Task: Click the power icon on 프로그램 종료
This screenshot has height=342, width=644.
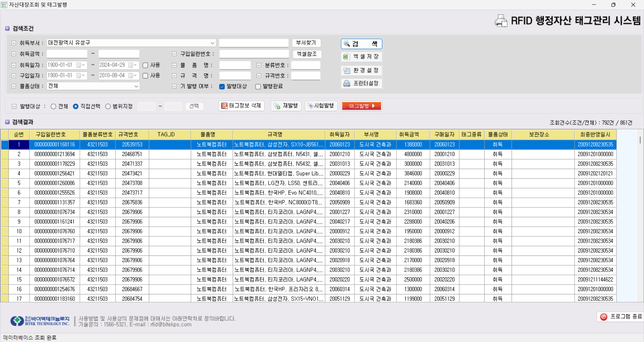Action: 604,317
